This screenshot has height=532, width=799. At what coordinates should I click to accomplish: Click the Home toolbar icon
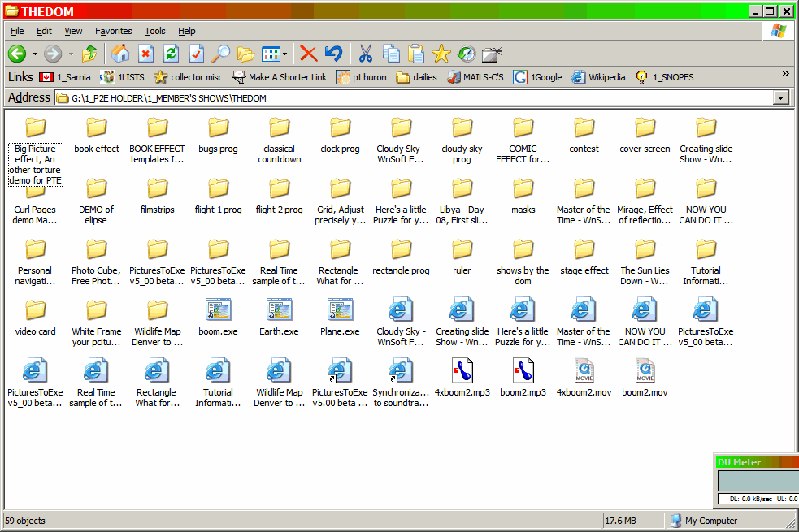click(120, 54)
